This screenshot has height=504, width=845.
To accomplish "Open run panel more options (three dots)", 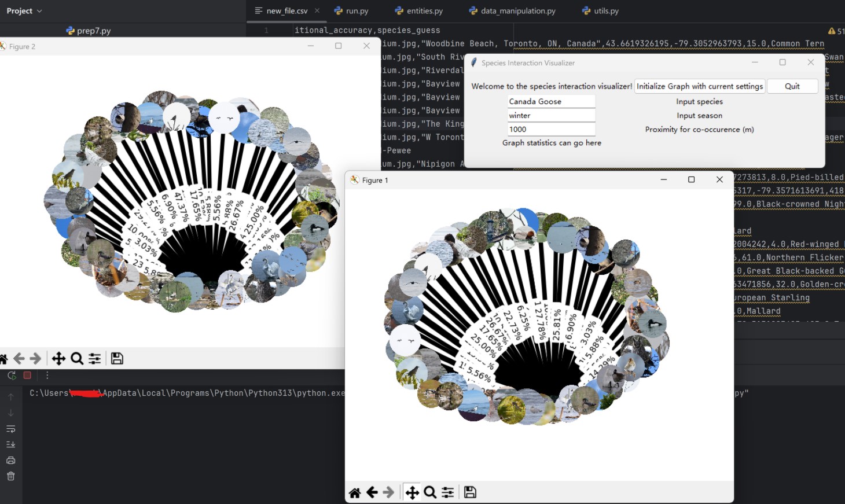I will click(47, 375).
